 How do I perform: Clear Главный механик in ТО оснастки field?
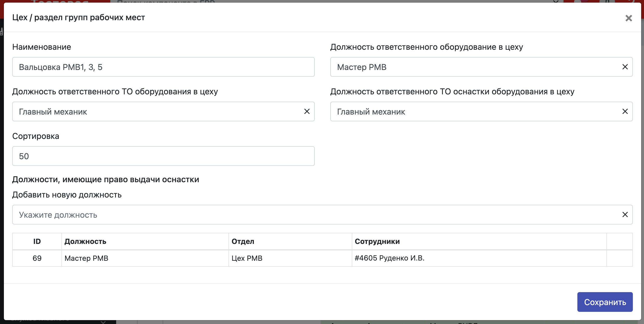(x=625, y=111)
